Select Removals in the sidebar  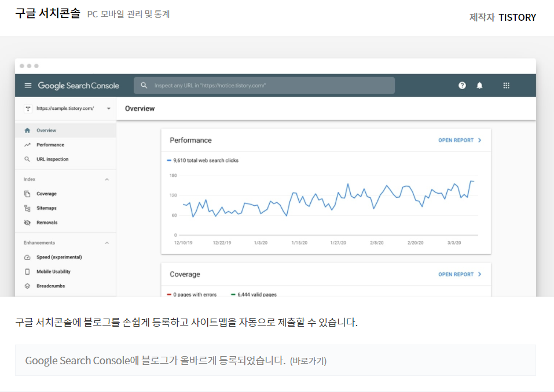(x=65, y=223)
